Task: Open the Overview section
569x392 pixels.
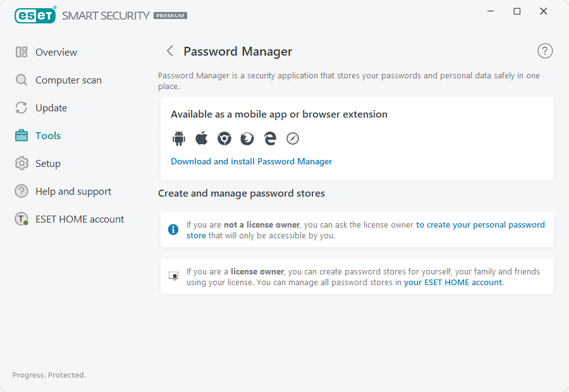Action: coord(56,52)
